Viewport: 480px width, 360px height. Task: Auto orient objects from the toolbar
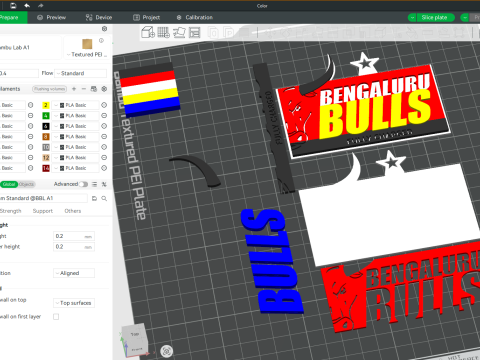(179, 32)
